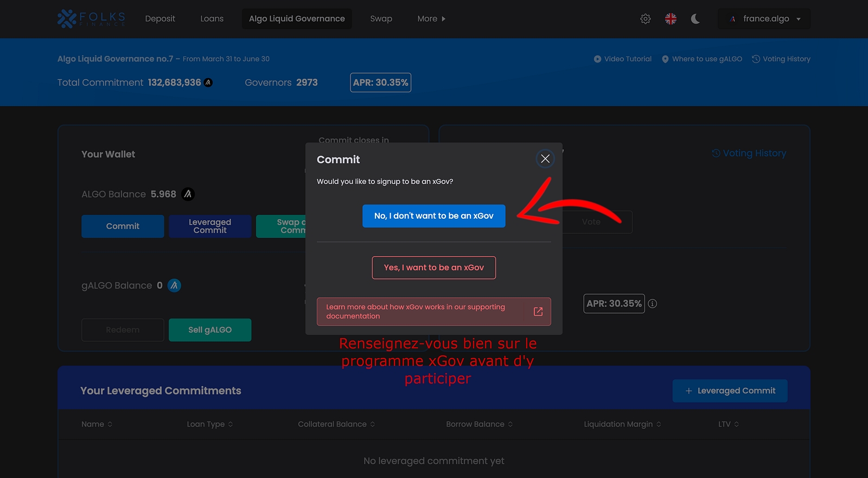Click the external link icon for documentation

pyautogui.click(x=538, y=311)
